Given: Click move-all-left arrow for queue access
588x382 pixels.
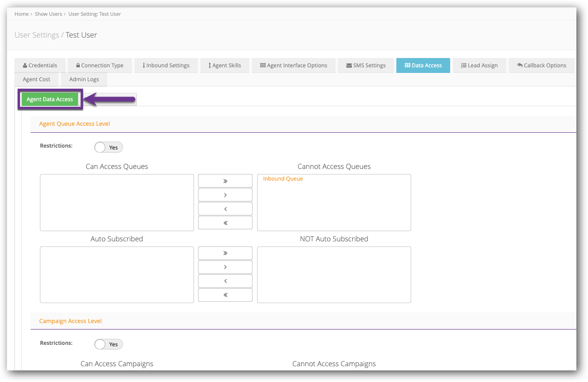Looking at the screenshot, I should click(x=225, y=223).
